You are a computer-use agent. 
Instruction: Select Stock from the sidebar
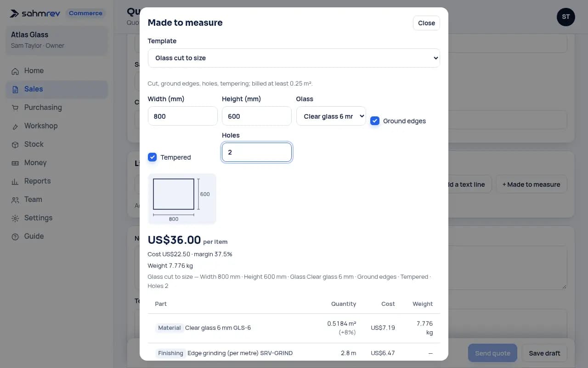click(x=57, y=144)
